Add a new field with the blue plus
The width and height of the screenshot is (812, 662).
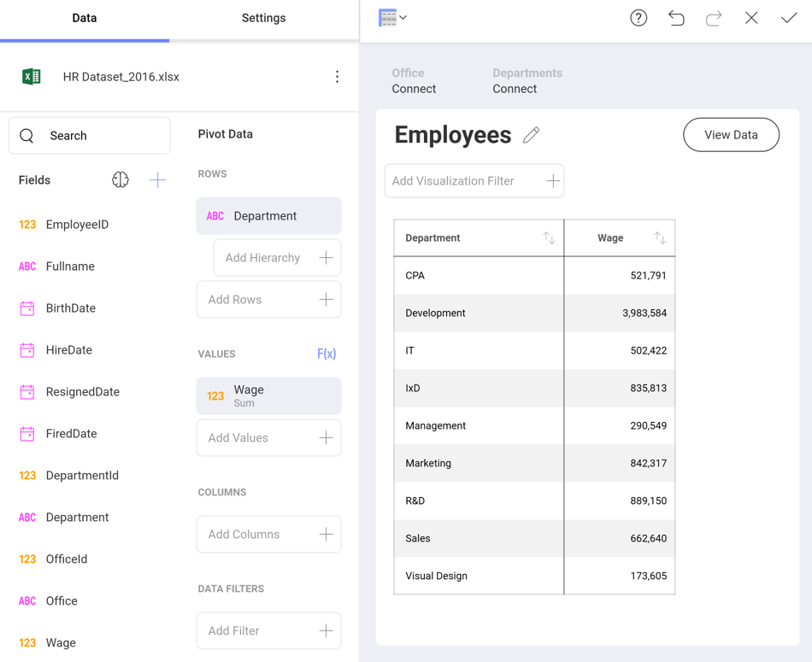click(x=158, y=180)
